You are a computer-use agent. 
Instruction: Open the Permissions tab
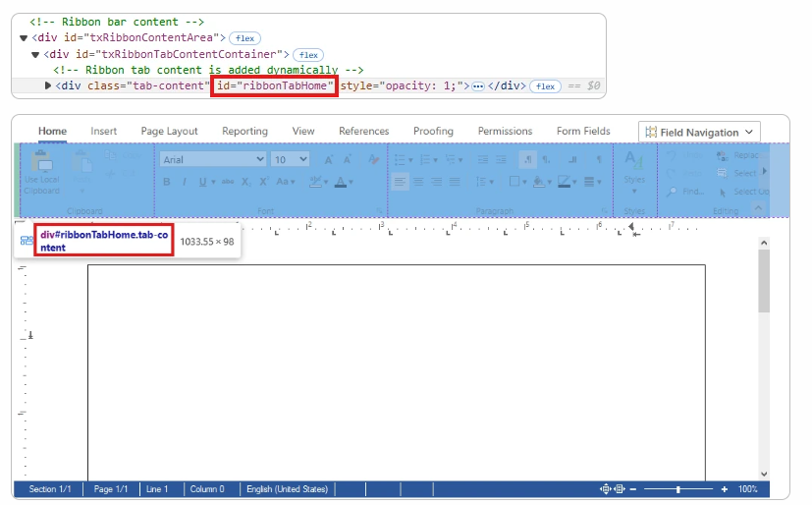coord(505,131)
